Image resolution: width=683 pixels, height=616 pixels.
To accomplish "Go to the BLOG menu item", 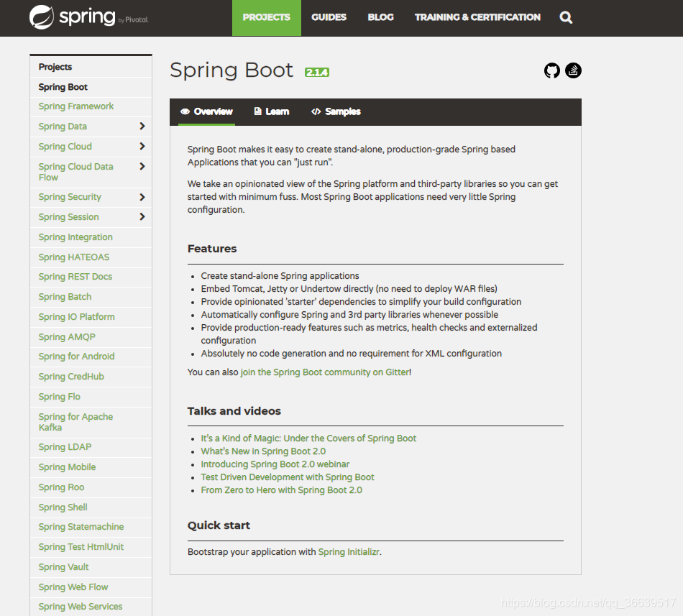I will [x=380, y=17].
